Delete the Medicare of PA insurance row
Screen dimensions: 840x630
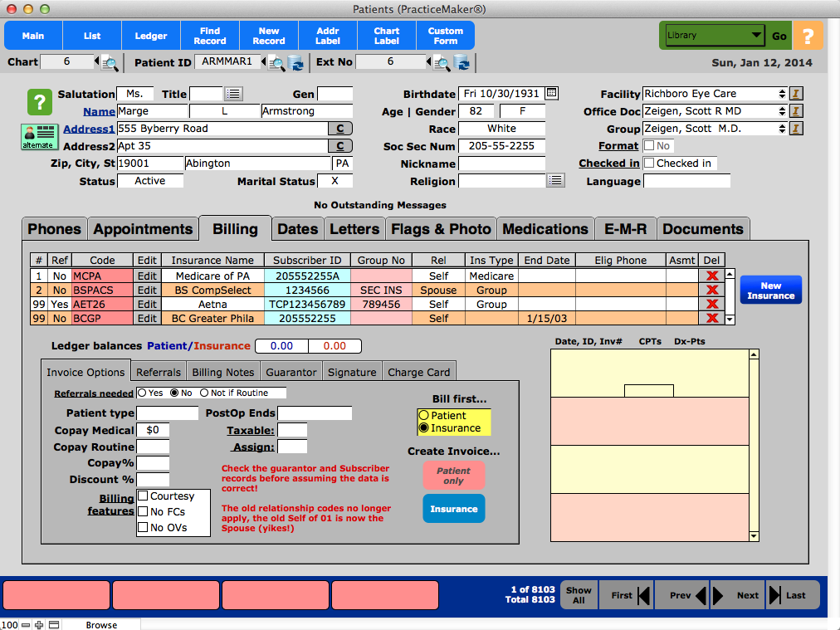pos(712,276)
